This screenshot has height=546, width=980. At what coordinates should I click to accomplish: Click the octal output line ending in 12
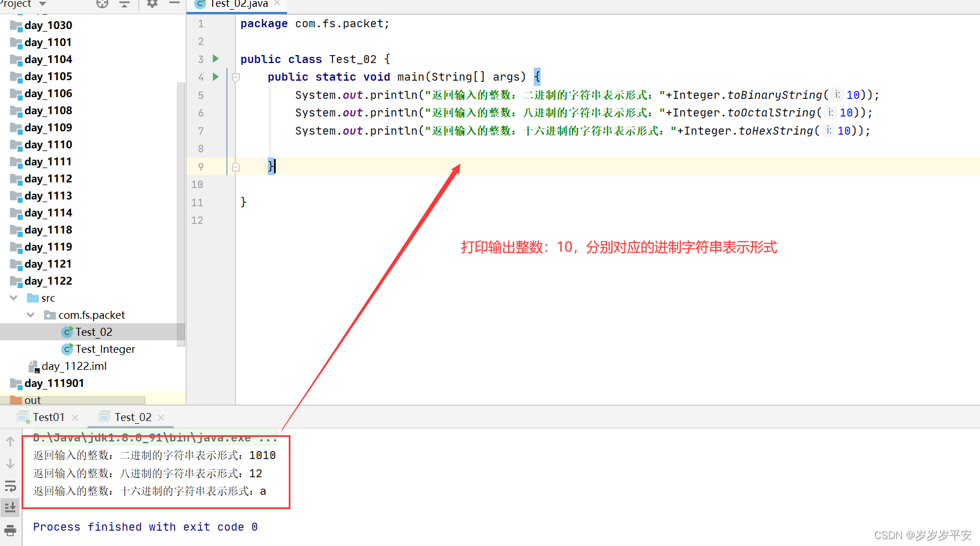pyautogui.click(x=148, y=473)
